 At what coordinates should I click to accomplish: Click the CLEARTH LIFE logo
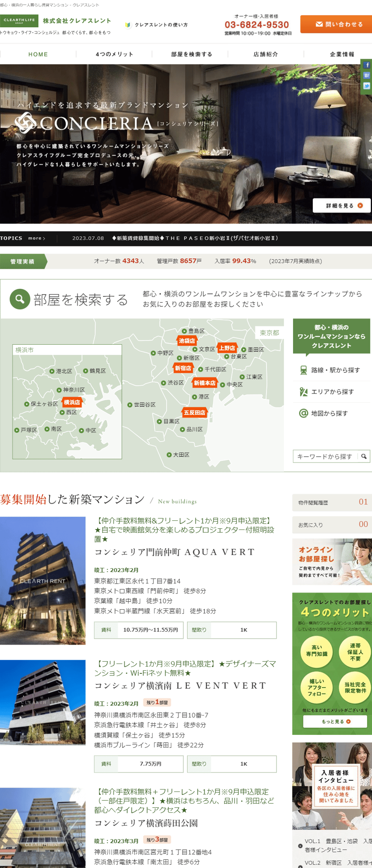tap(19, 21)
